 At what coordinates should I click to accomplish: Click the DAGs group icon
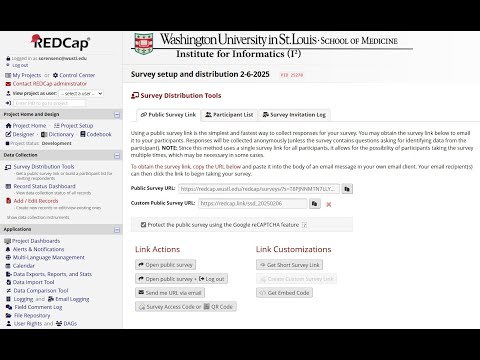[x=59, y=324]
